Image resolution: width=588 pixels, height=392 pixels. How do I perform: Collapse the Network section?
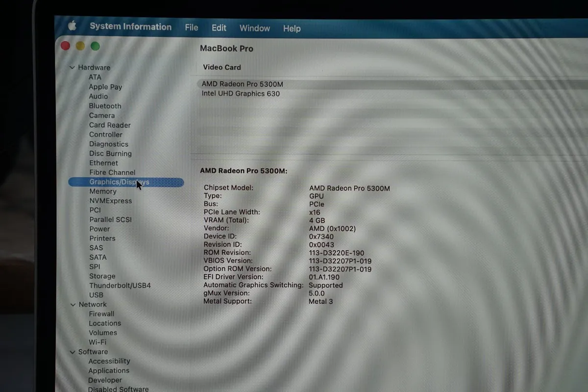(x=73, y=304)
